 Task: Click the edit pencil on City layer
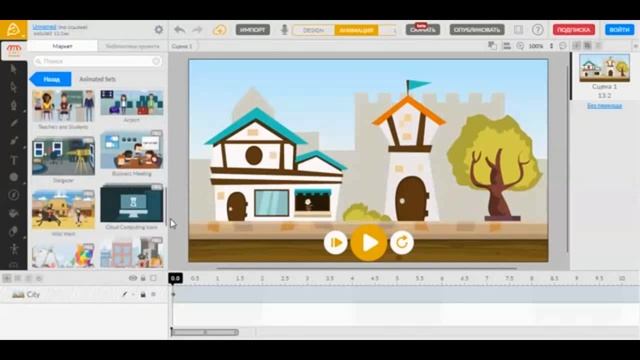tap(124, 294)
